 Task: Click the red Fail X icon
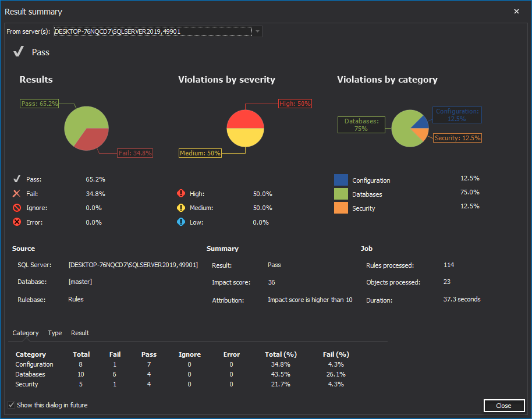(x=17, y=193)
